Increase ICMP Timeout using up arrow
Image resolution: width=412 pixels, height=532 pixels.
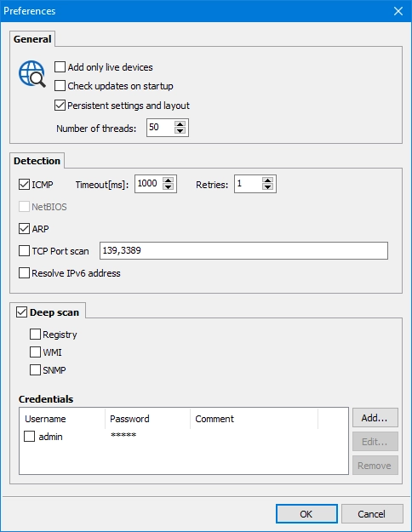pyautogui.click(x=168, y=180)
